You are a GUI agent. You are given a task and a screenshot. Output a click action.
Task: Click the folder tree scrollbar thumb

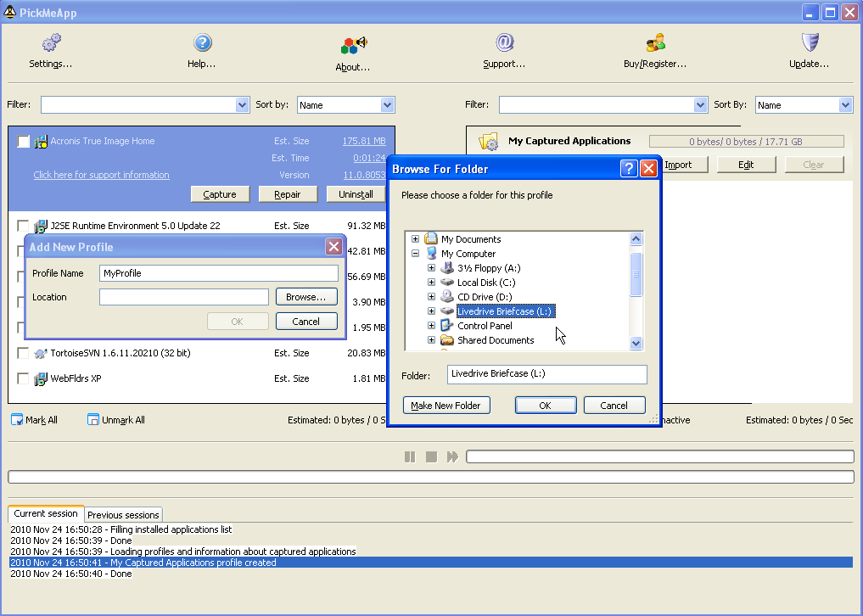(636, 274)
